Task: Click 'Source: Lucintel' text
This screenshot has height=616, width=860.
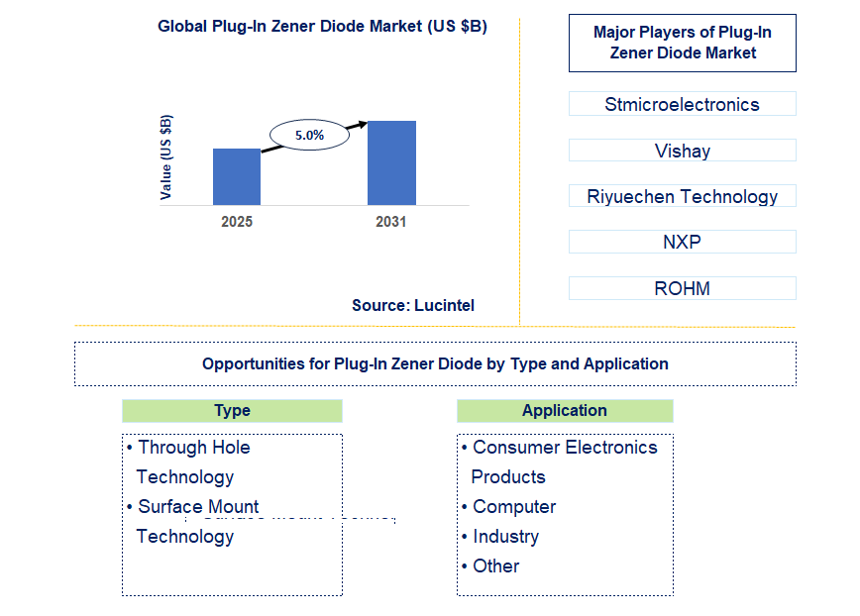Action: point(413,305)
